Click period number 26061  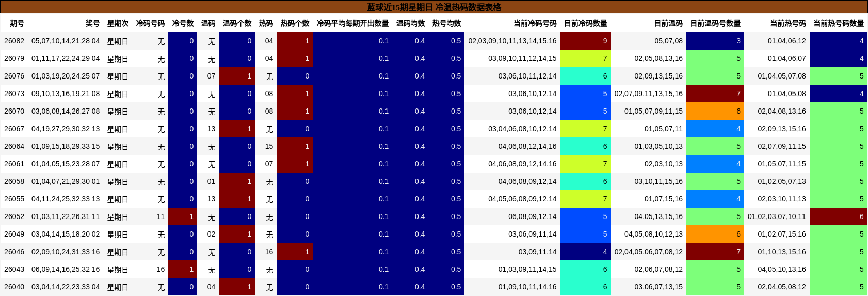(14, 164)
